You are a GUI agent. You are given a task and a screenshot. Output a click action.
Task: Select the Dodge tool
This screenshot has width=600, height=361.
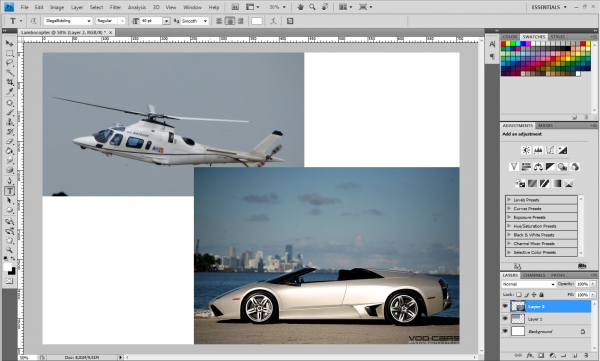9,170
